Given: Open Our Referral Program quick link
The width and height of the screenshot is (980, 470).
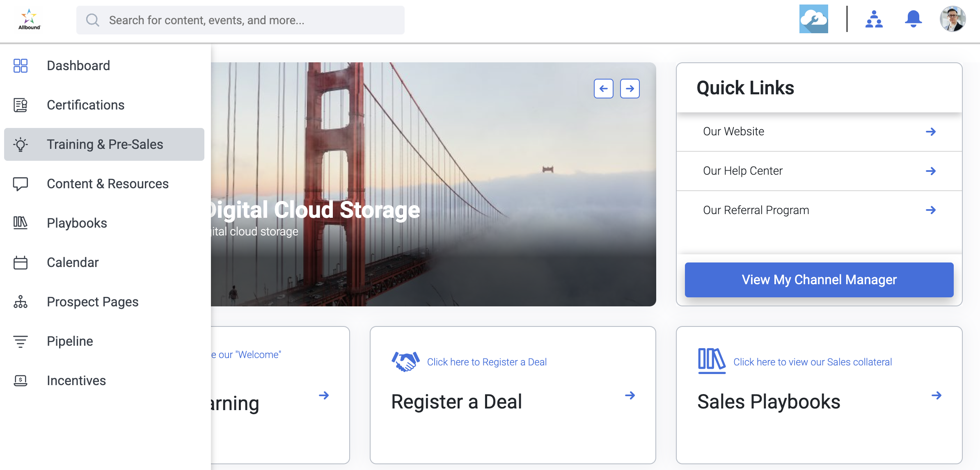Looking at the screenshot, I should [819, 210].
